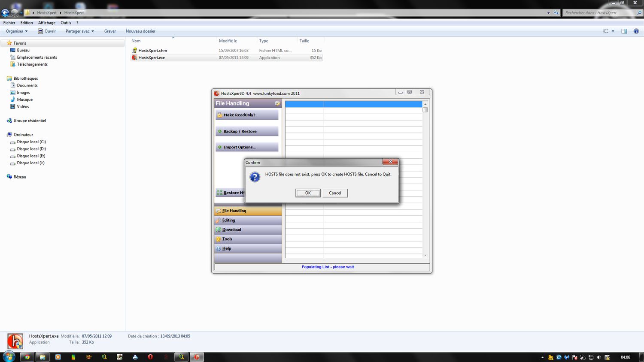Close the Confirm dialog with X

[x=390, y=162]
